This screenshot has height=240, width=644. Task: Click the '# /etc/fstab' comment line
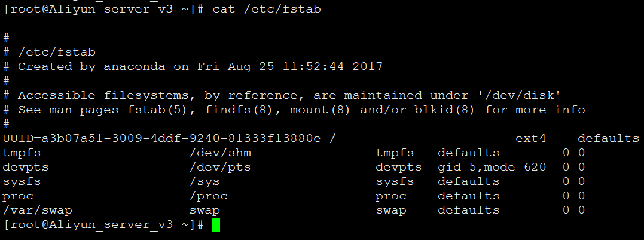pyautogui.click(x=49, y=52)
